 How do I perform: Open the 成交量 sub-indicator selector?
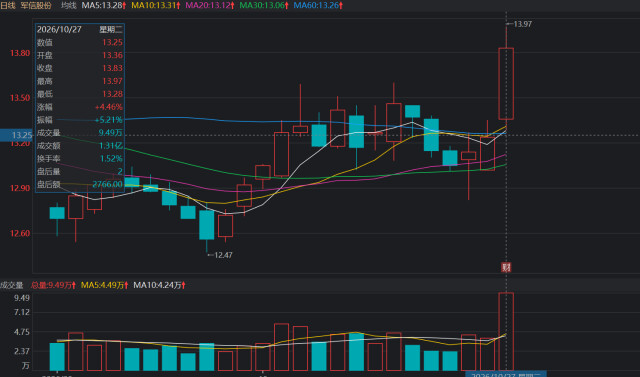pyautogui.click(x=11, y=285)
